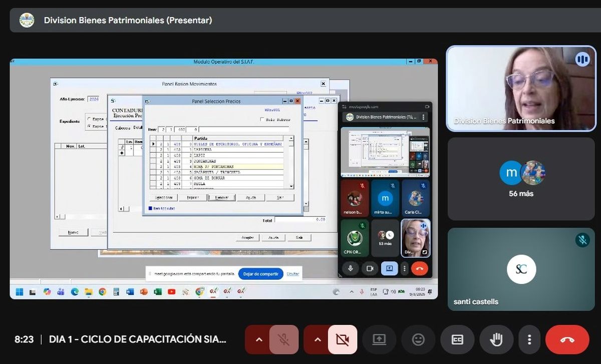The image size is (601, 364).
Task: Expand video settings chevron beside the camera
Action: (318, 340)
